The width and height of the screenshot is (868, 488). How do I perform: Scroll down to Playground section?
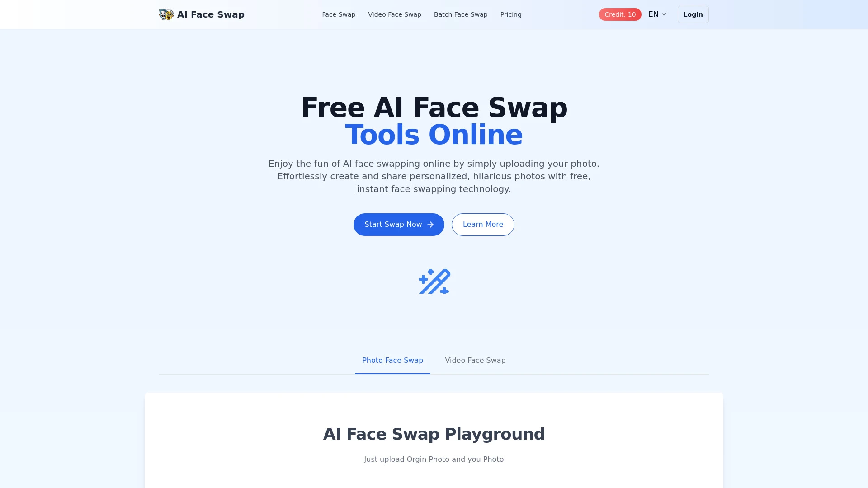pos(434,434)
